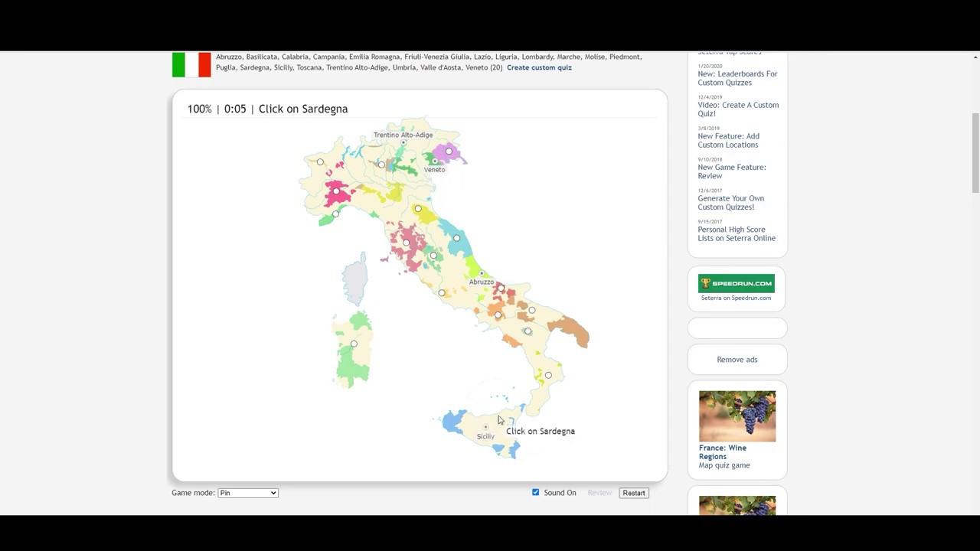Open the Create custom quiz link
This screenshot has width=980, height=551.
pos(539,67)
